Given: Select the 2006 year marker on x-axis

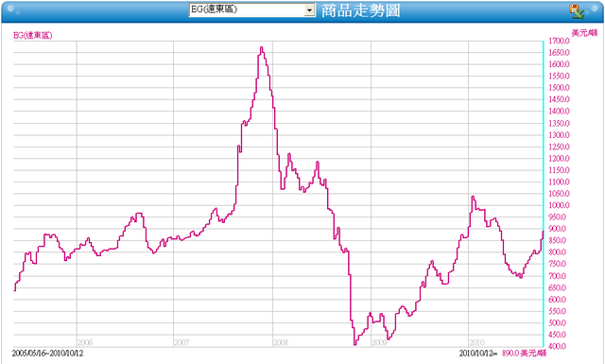Looking at the screenshot, I should (85, 342).
